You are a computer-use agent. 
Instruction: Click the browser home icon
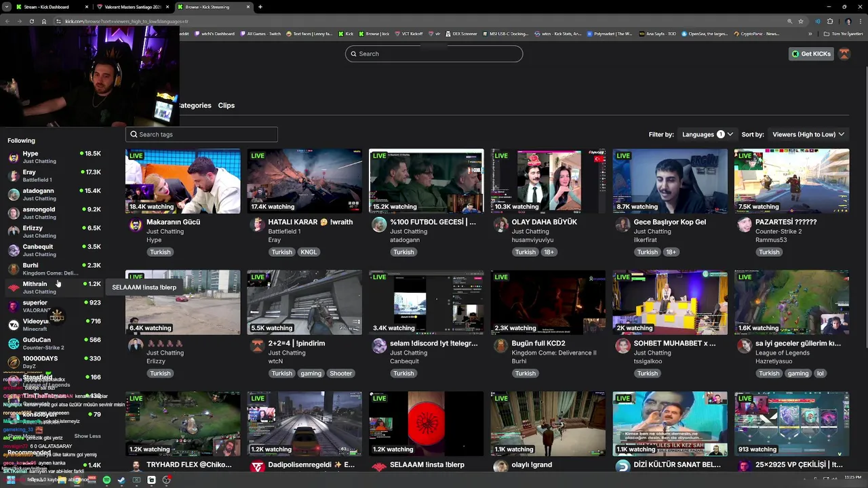pyautogui.click(x=44, y=21)
